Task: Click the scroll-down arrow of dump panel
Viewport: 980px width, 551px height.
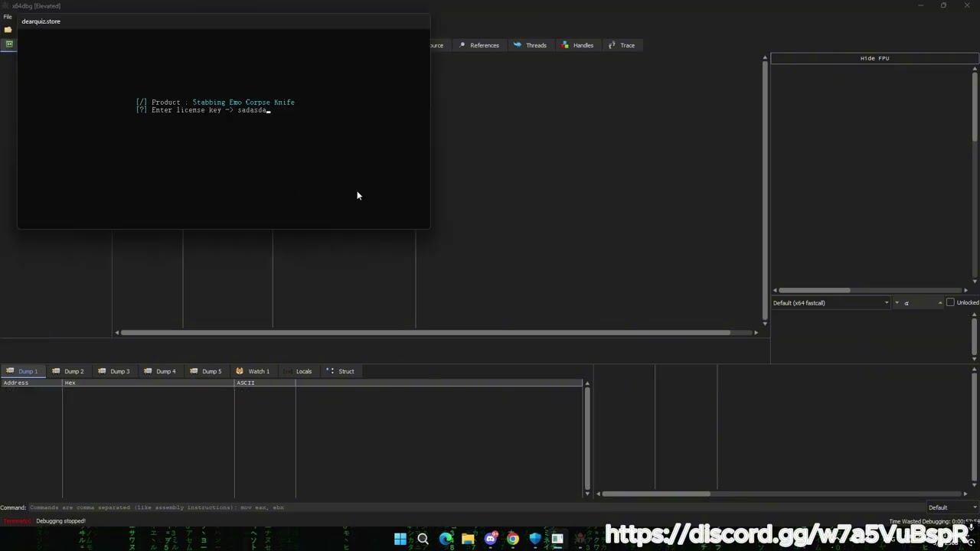Action: (x=587, y=494)
